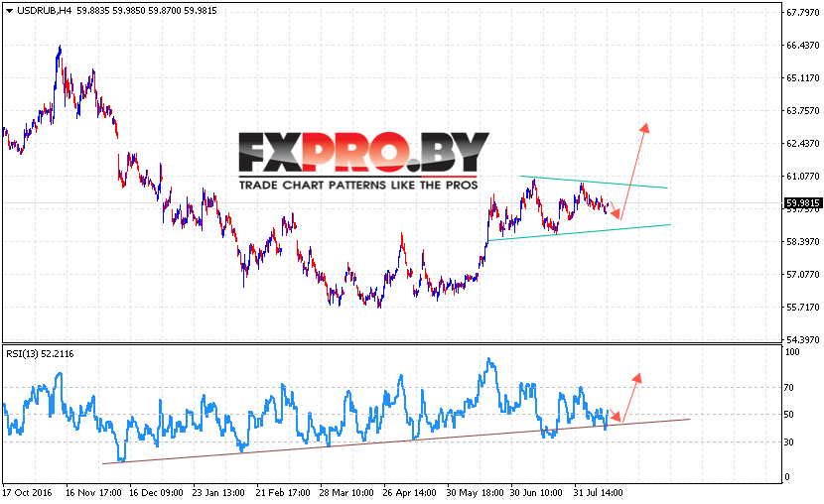Click the highlighted current price tag 59.9815
This screenshot has width=824, height=504.
coord(802,203)
